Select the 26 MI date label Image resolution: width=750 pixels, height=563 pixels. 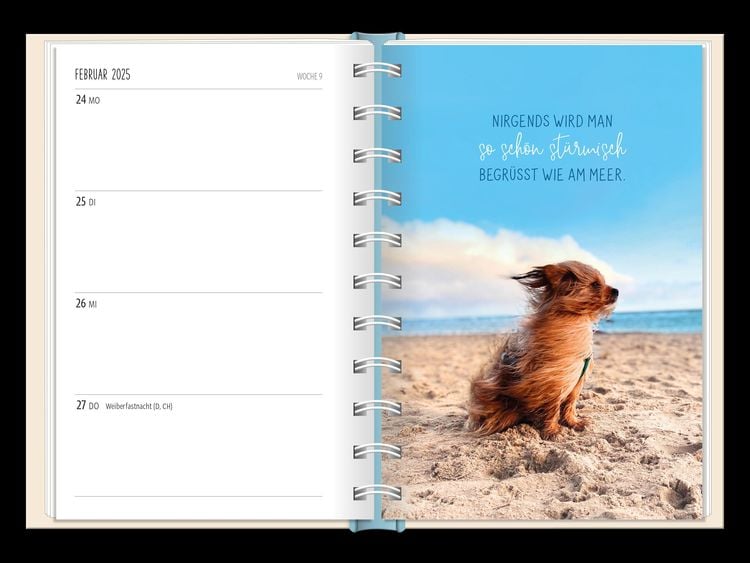(x=87, y=304)
